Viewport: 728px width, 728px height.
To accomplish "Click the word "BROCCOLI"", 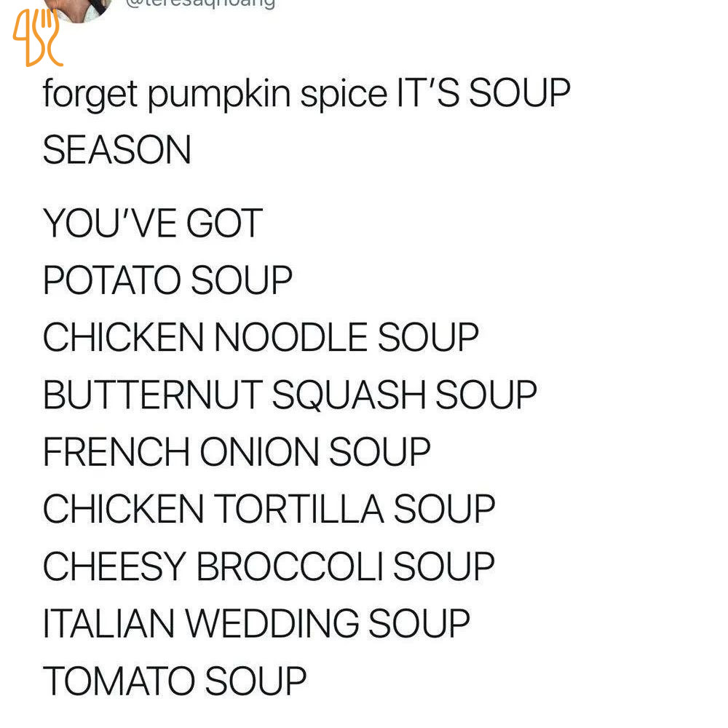I will pos(289,566).
